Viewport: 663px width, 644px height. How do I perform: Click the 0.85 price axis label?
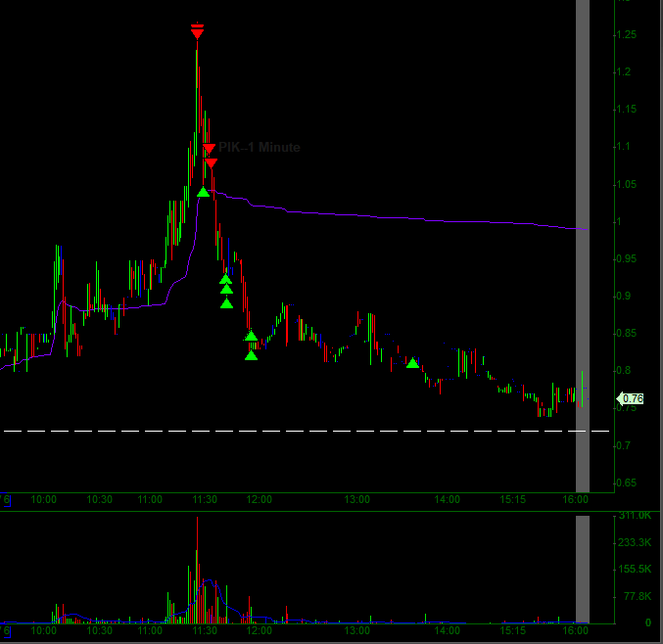coord(626,333)
